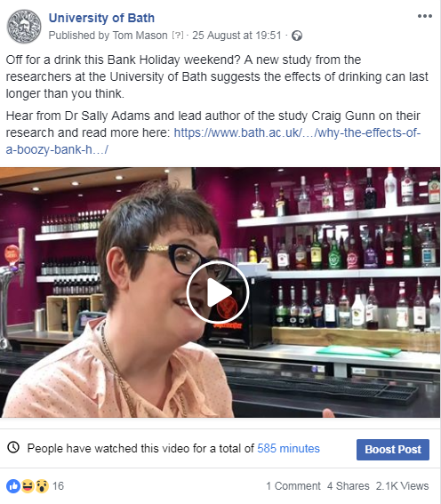
Task: Open the 16 reactions count list
Action: (x=58, y=486)
